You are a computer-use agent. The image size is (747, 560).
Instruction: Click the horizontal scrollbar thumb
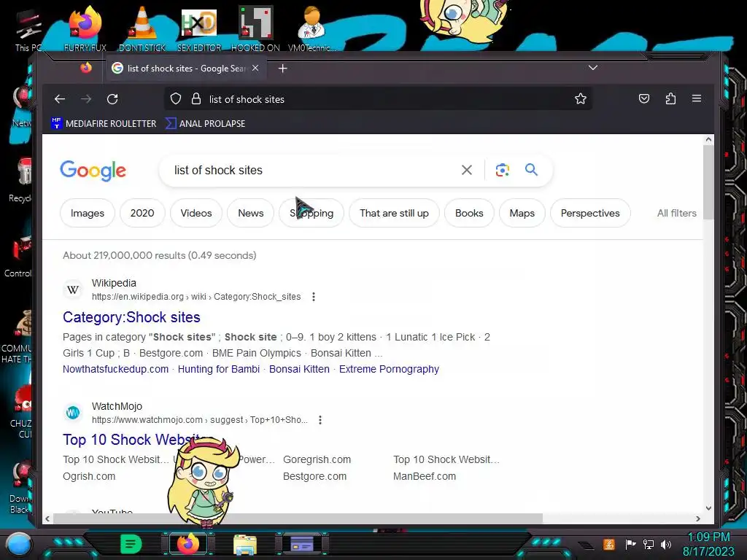point(298,518)
